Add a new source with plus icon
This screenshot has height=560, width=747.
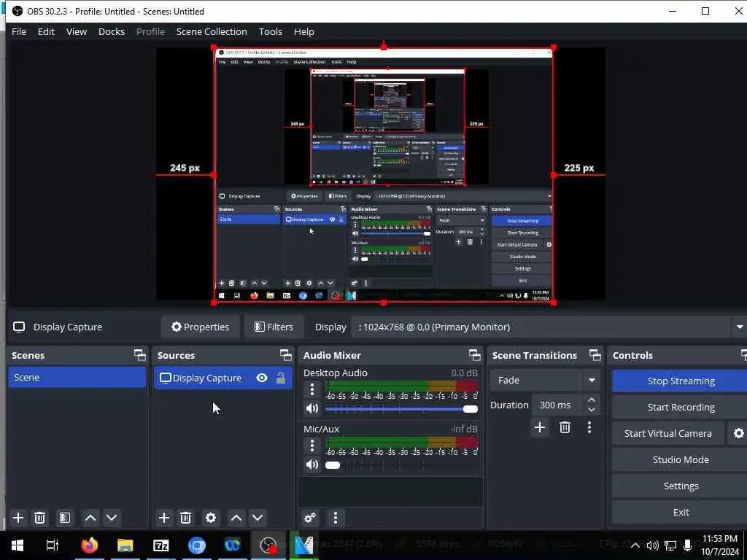[x=164, y=518]
